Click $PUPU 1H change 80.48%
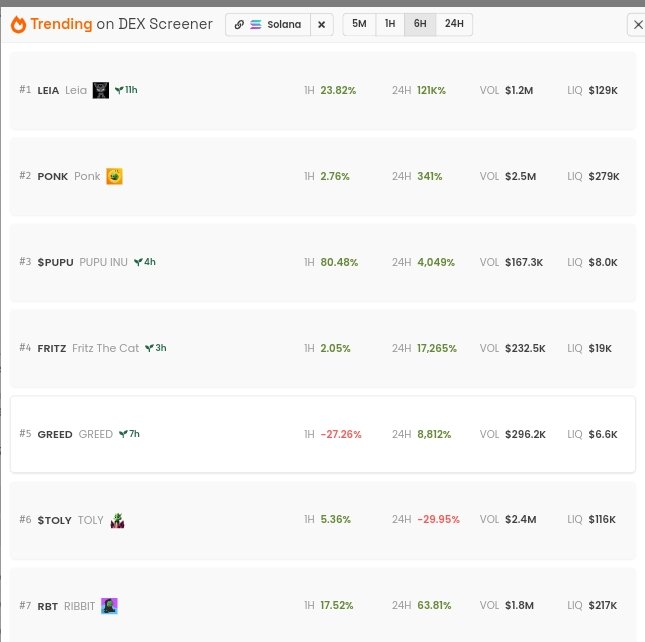Screen dimensions: 645x642 (x=339, y=262)
